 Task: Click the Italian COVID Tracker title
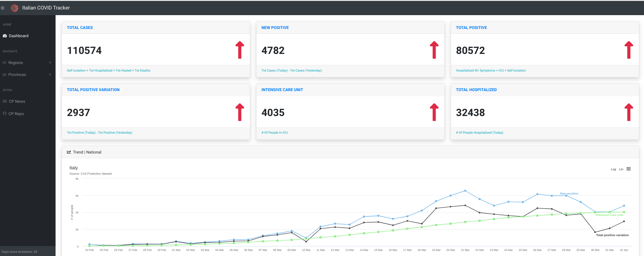(46, 8)
